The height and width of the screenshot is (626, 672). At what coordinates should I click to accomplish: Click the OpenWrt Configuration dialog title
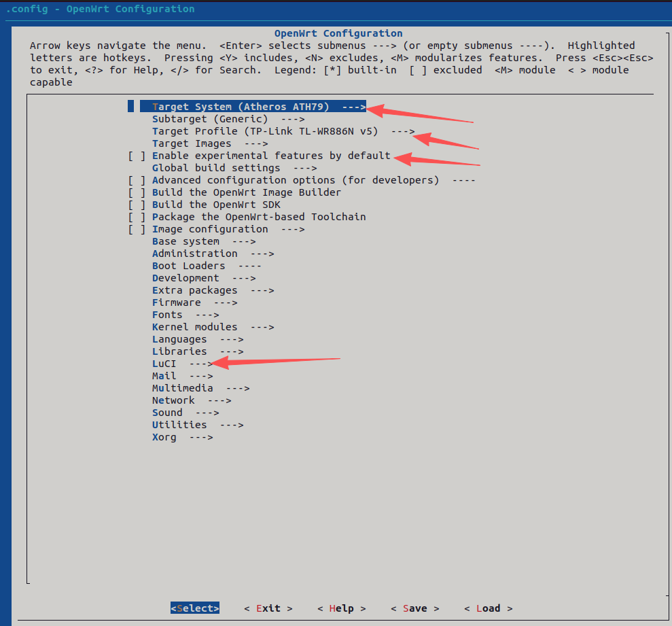pos(338,33)
